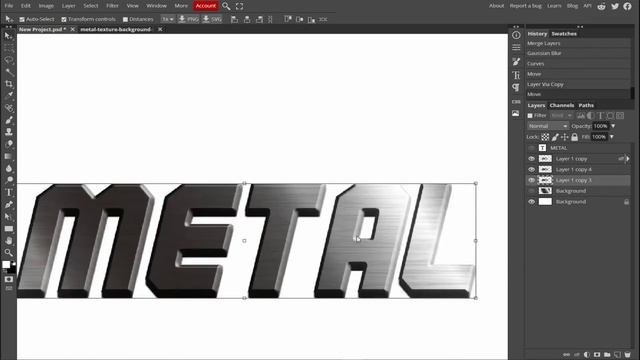The width and height of the screenshot is (640, 360).
Task: Switch to the Swatches tab
Action: [564, 34]
